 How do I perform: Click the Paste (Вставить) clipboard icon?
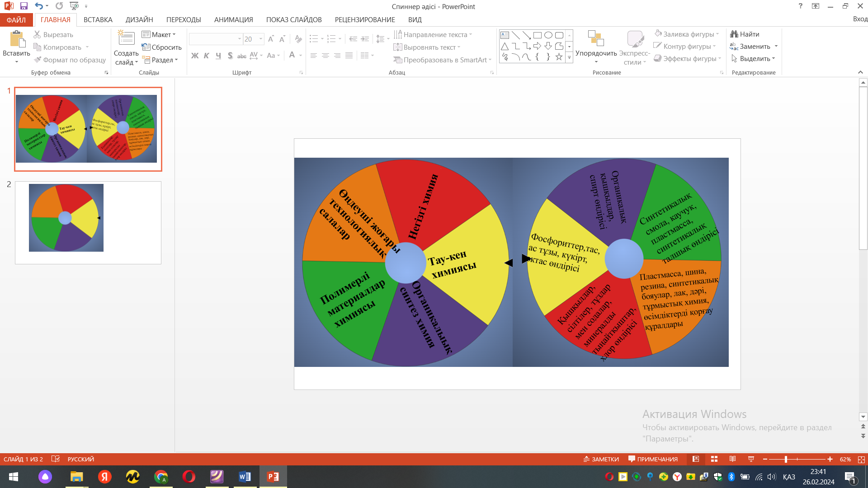coord(17,39)
